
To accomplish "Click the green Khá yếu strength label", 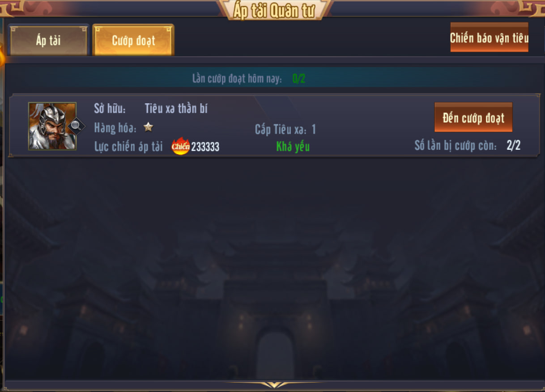I will [293, 147].
